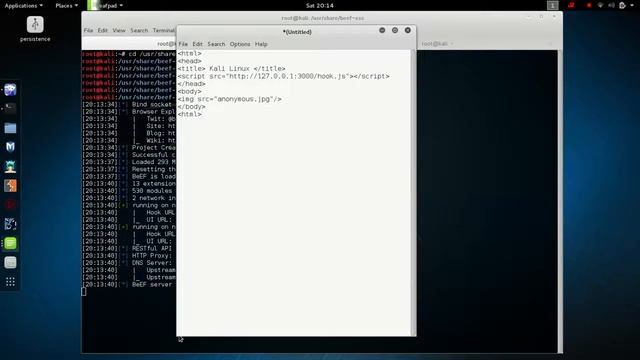Click the </body> line in Leafpad
Screen dimensions: 640x360
click(x=191, y=107)
